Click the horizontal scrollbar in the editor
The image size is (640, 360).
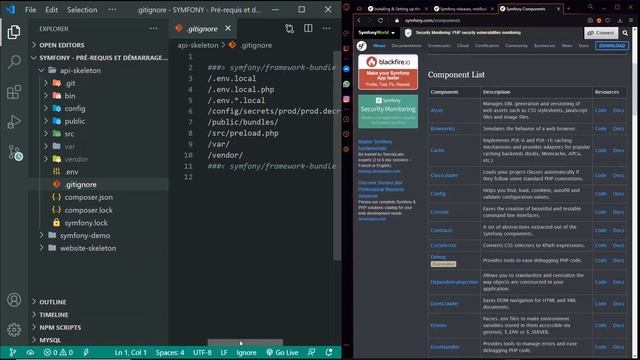point(245,342)
